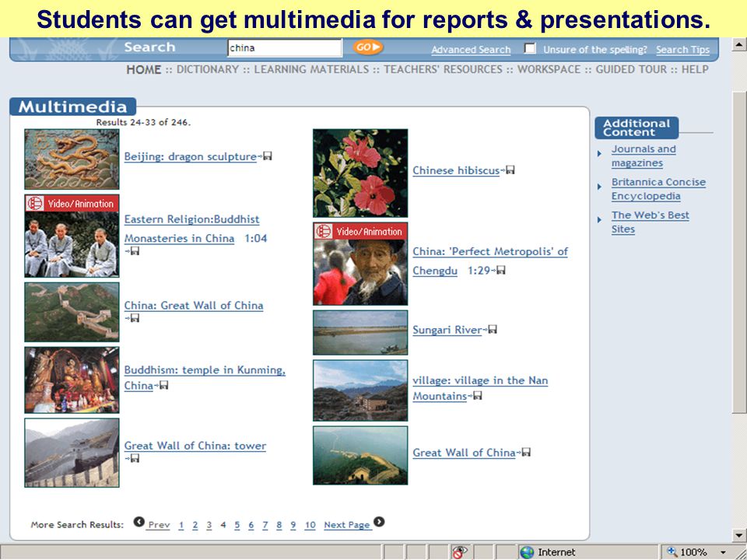The height and width of the screenshot is (560, 747).
Task: Go to results page 10
Action: pos(310,525)
